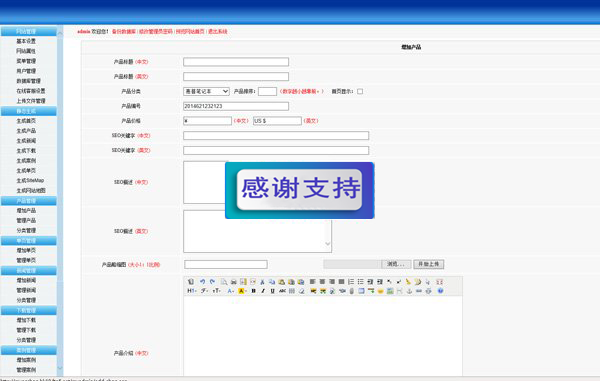Center align text in the editor
The width and height of the screenshot is (600, 381).
(x=322, y=282)
